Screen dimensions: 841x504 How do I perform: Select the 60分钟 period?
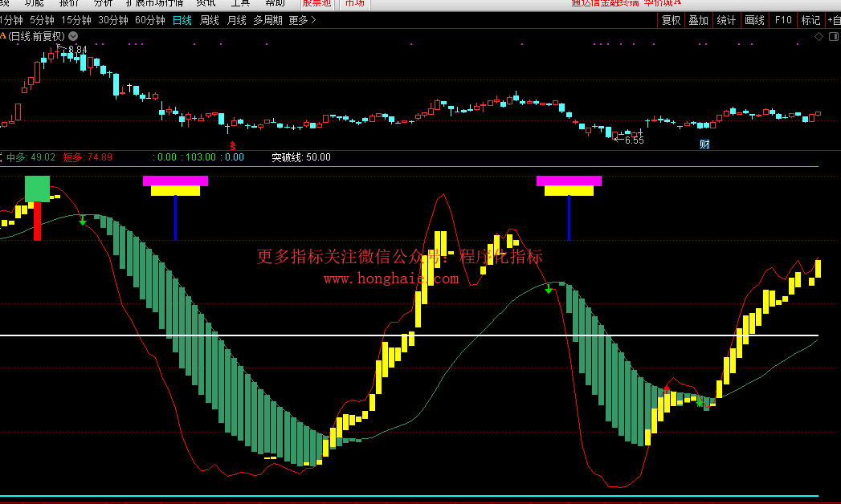pos(150,20)
